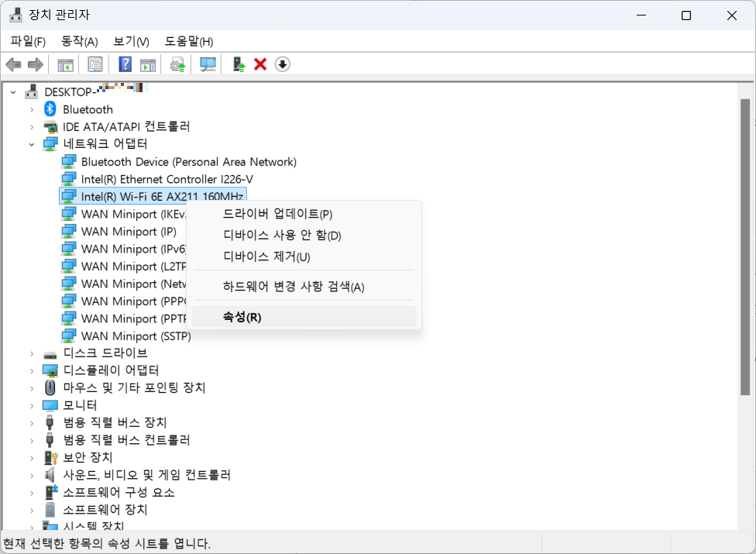Image resolution: width=756 pixels, height=554 pixels.
Task: Click the speaker icon for 사운드, 비디오
Action: pyautogui.click(x=50, y=475)
